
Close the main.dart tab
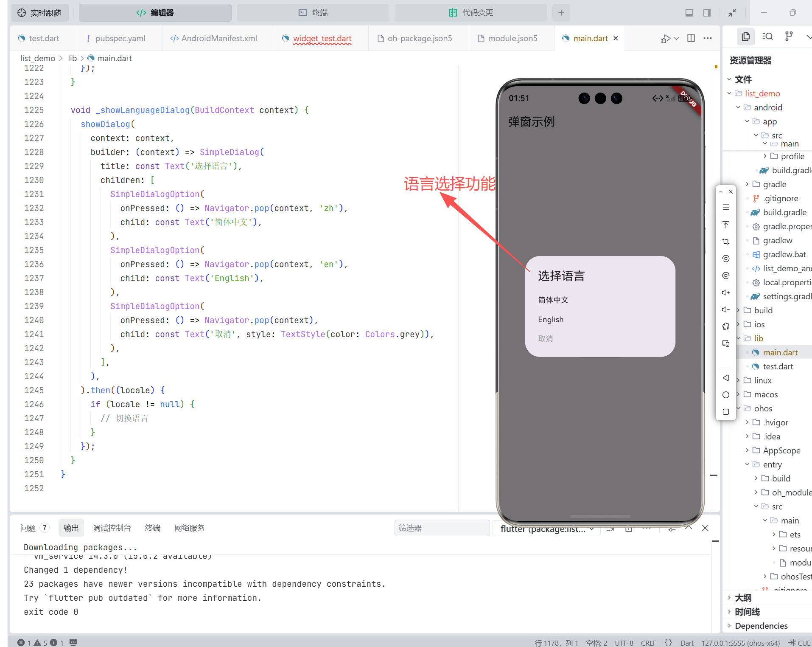(616, 38)
